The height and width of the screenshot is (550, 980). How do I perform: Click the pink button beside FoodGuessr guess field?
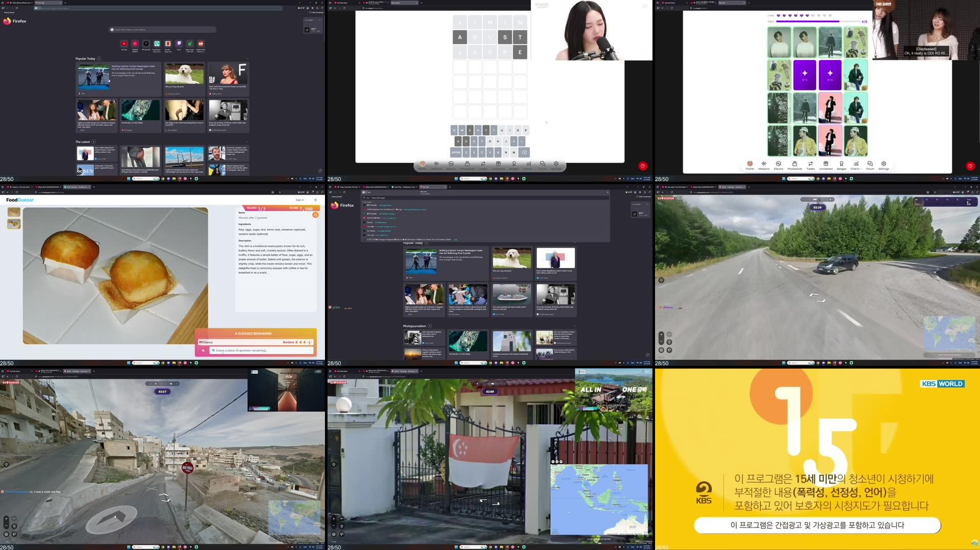(203, 350)
